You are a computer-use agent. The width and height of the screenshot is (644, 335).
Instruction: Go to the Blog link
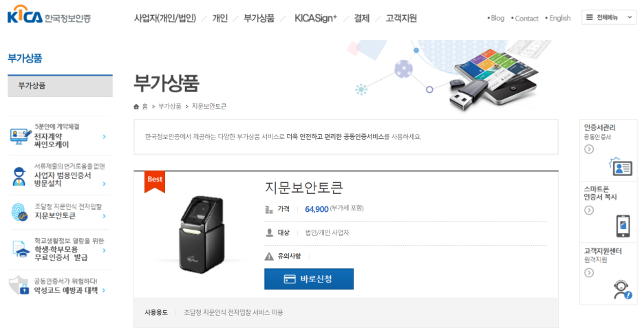coord(496,18)
